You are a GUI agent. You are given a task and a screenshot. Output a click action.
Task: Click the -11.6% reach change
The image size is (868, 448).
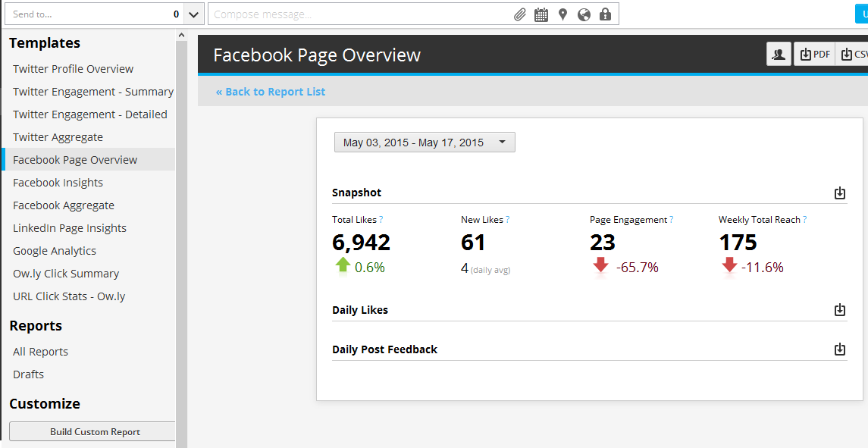pos(763,268)
